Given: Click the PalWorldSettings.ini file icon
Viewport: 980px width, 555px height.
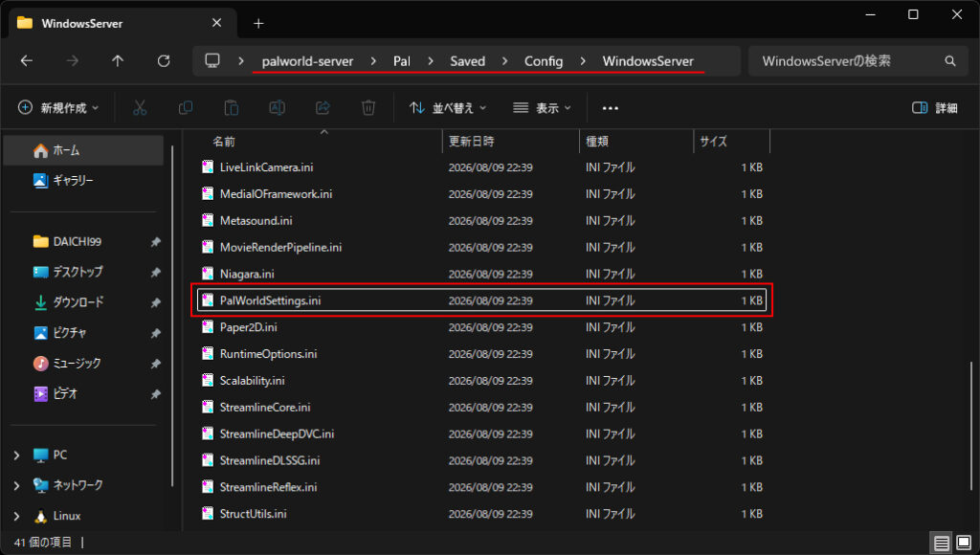Looking at the screenshot, I should click(208, 300).
